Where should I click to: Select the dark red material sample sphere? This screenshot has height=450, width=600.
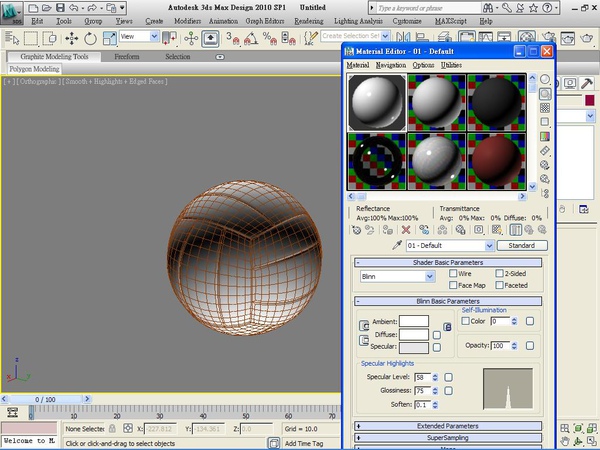(x=496, y=161)
